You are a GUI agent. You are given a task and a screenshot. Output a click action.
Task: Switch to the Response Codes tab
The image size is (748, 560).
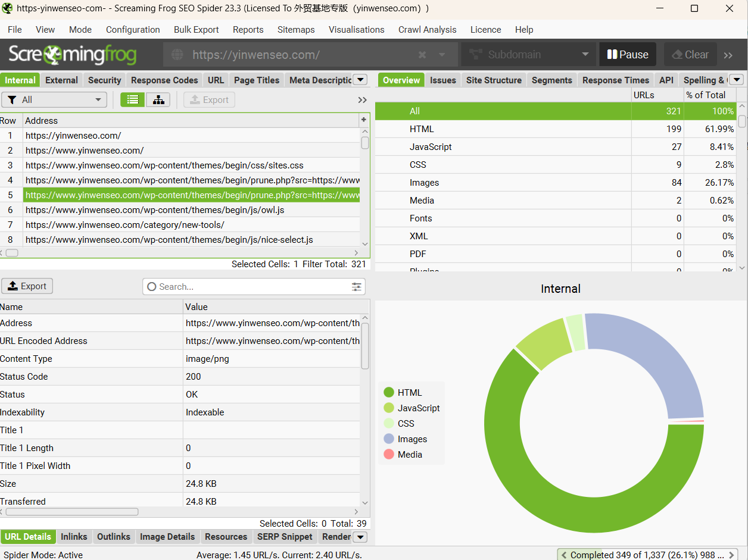[164, 80]
